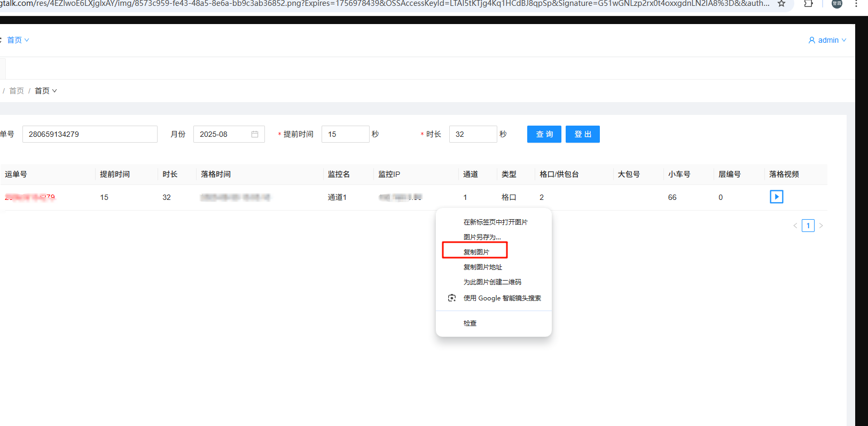868x426 pixels.
Task: Choose 为此图片创建二维码 option
Action: click(x=492, y=282)
